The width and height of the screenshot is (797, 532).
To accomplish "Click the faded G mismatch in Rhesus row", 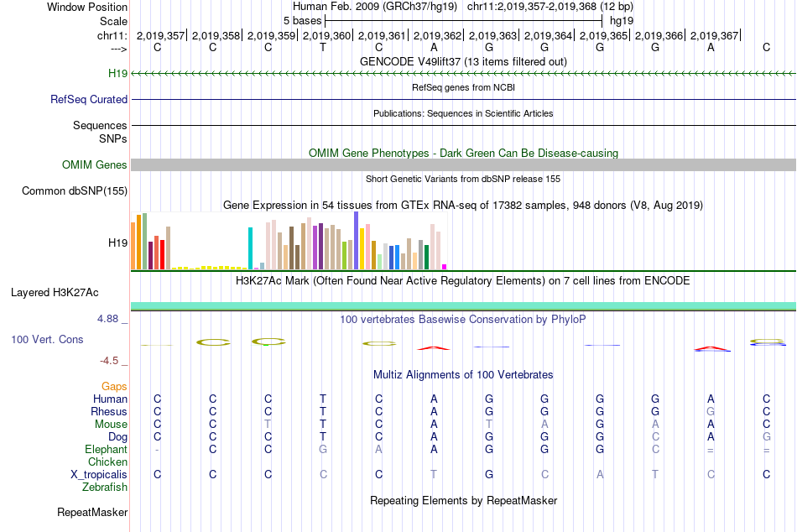I will tap(711, 411).
